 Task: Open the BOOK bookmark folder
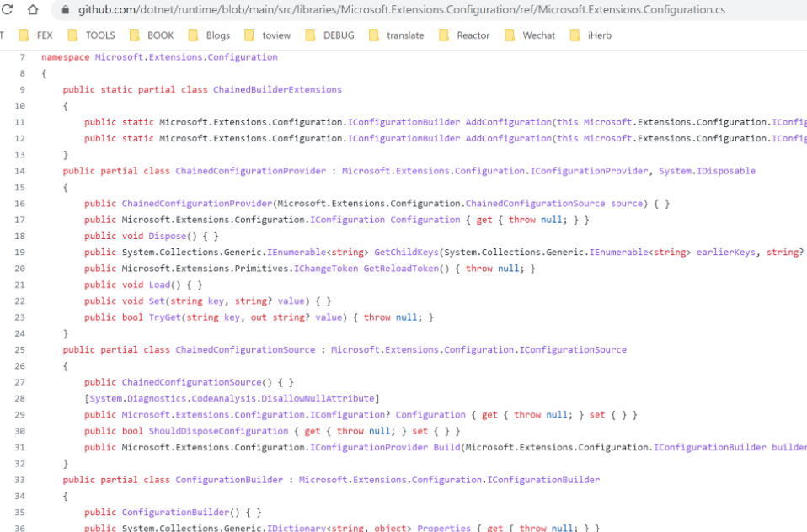(152, 35)
